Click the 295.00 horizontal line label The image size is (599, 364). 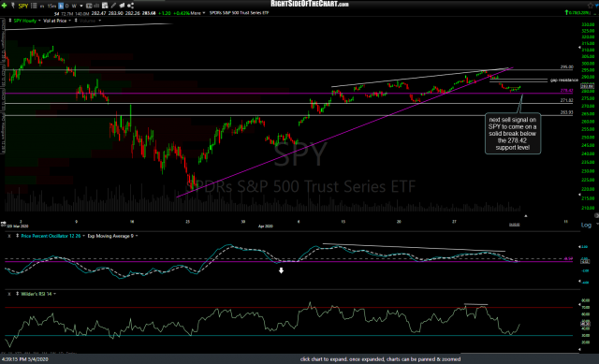coord(566,66)
